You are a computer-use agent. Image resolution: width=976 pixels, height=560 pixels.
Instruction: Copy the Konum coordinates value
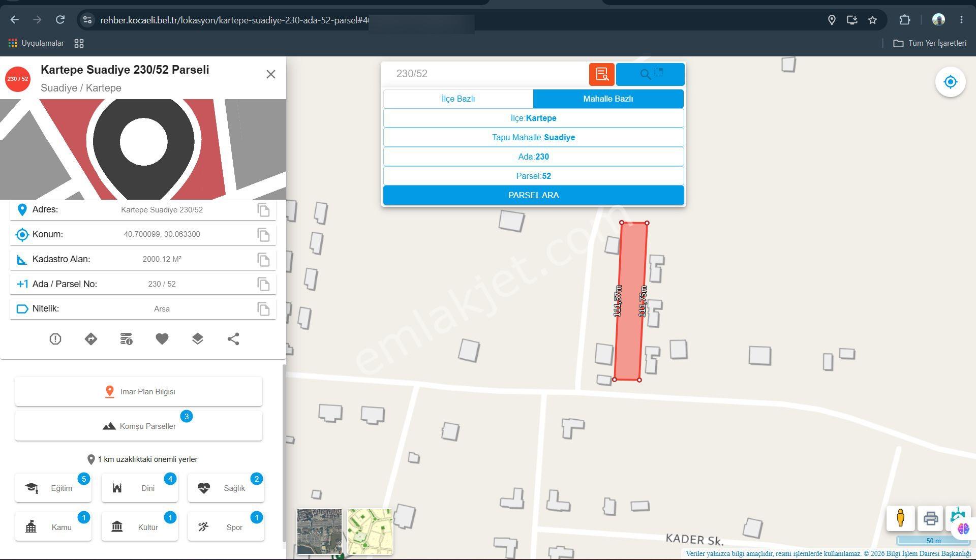[263, 235]
